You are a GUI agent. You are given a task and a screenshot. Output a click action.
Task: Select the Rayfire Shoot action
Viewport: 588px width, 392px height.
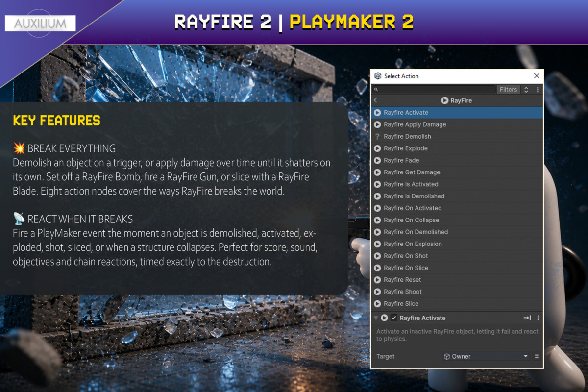point(457,292)
